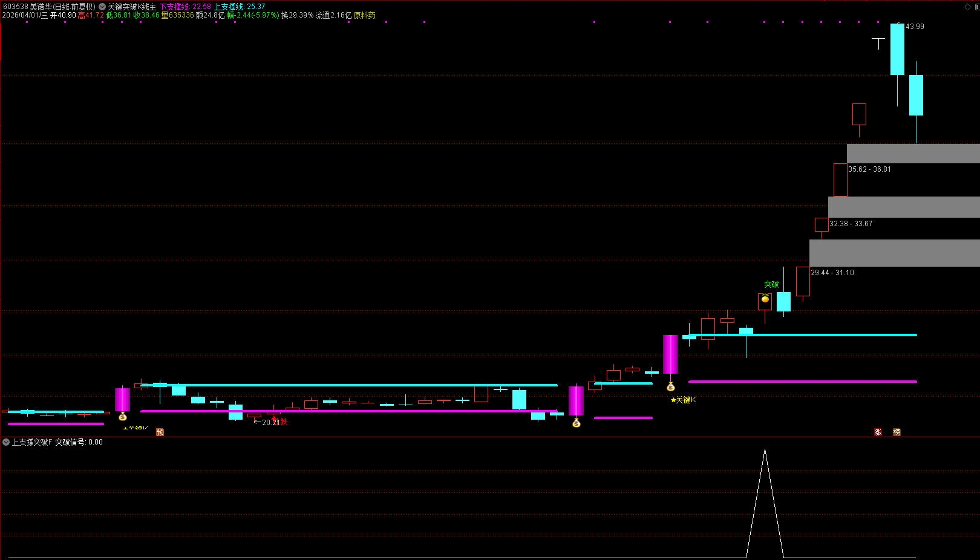Click the 低36.81 low value

(119, 15)
